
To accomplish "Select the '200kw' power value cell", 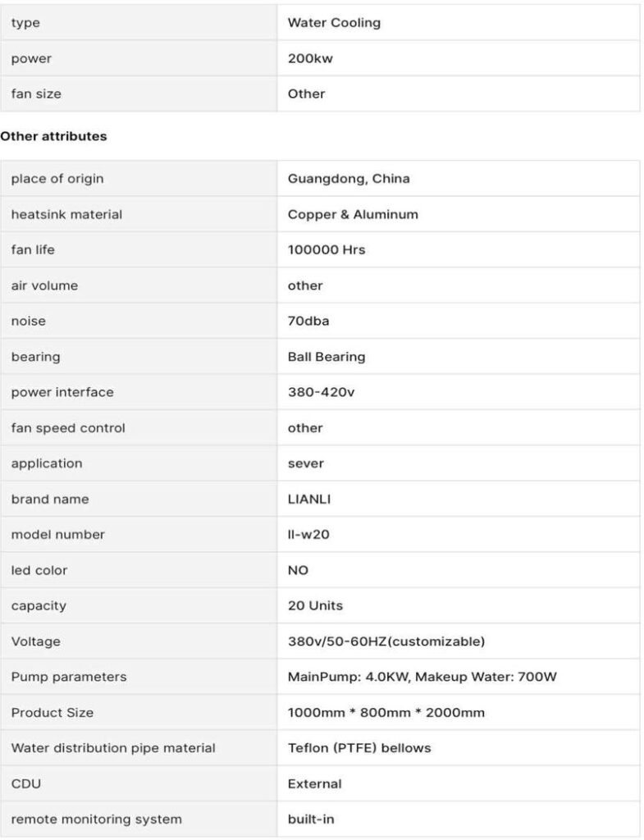I will coord(310,58).
